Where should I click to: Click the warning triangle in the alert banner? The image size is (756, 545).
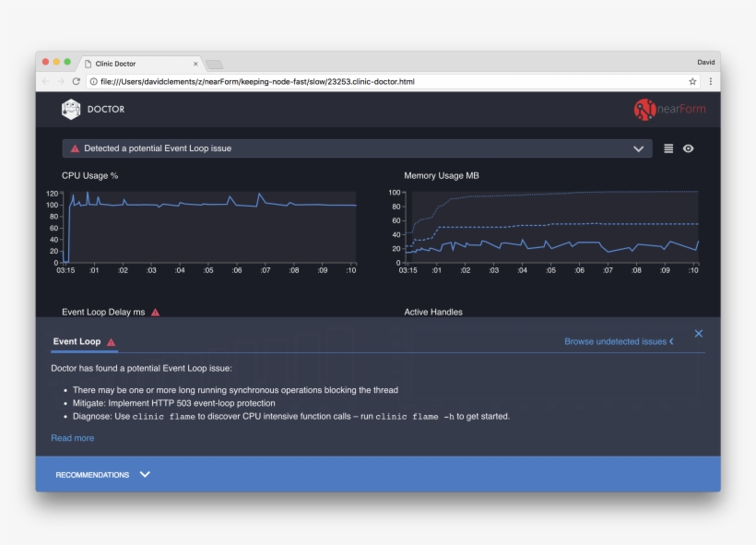point(73,148)
